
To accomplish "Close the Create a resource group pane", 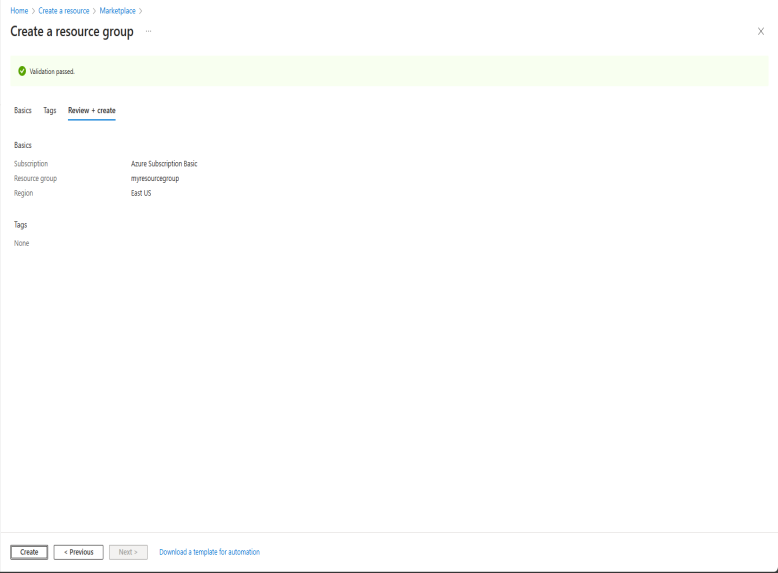I will point(761,32).
